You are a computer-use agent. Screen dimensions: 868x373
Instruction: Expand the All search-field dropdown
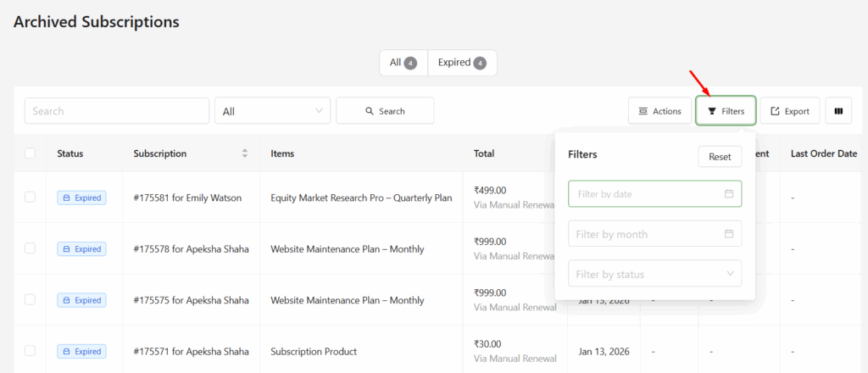coord(273,111)
